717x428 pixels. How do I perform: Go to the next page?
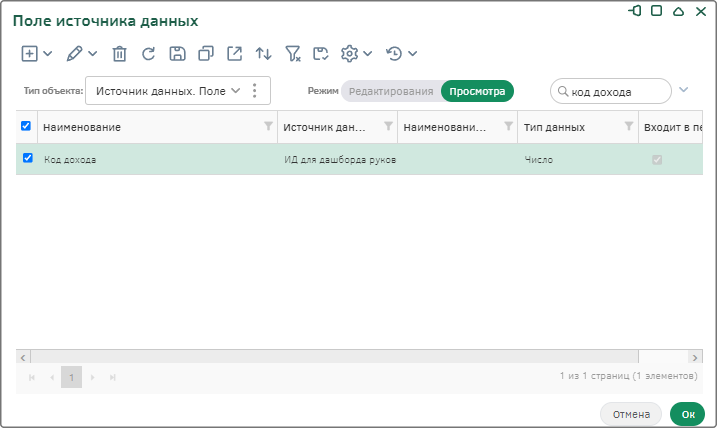tap(92, 377)
